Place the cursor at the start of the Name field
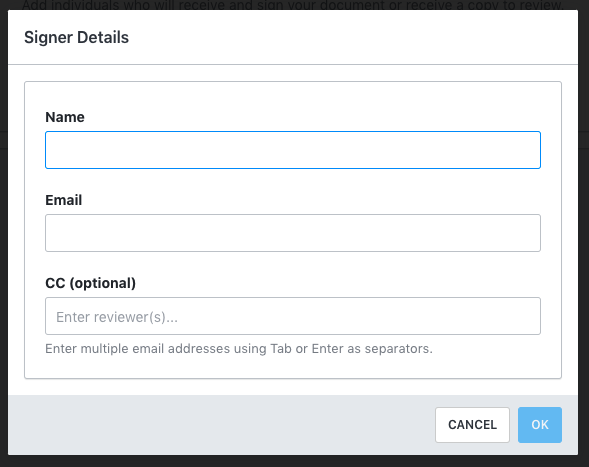589x467 pixels. tap(51, 150)
